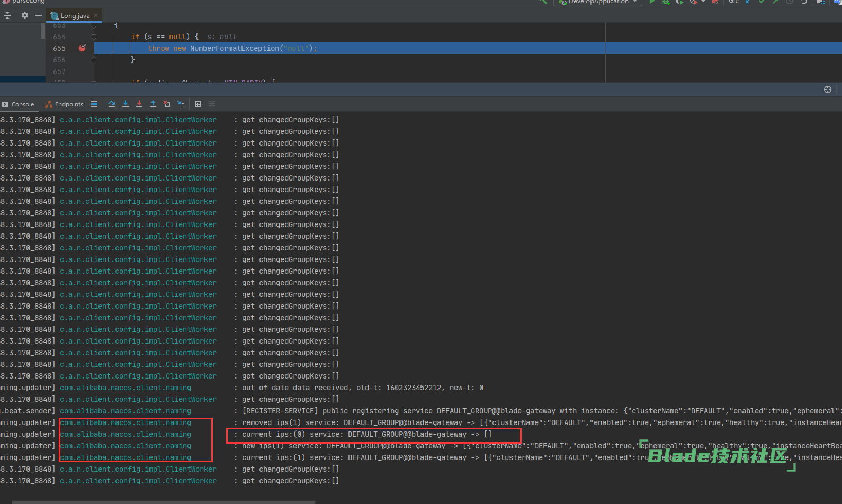The image size is (842, 504).
Task: Click the Trace Current Stream Chain icon
Action: (212, 104)
